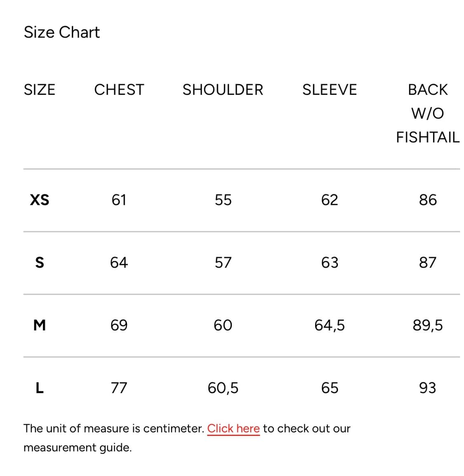This screenshot has width=464, height=476.
Task: Select the XS shoulder value 55
Action: point(223,200)
